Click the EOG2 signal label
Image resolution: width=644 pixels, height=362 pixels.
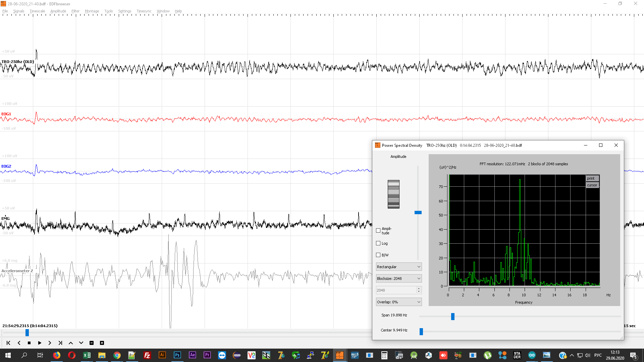point(6,166)
